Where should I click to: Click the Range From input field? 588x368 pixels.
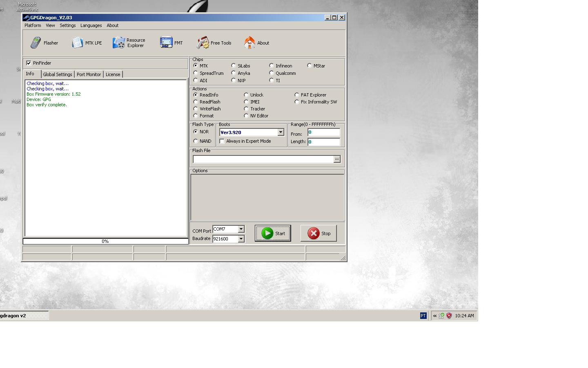pos(324,132)
